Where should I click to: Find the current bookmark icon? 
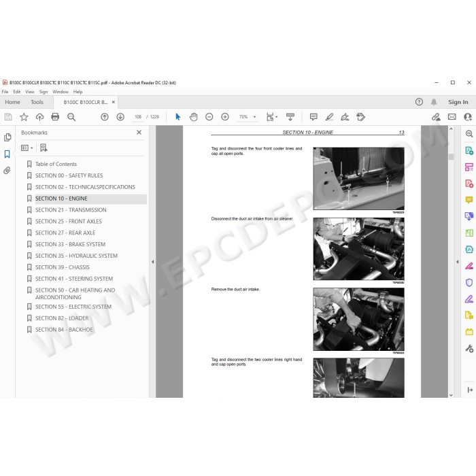(x=44, y=148)
